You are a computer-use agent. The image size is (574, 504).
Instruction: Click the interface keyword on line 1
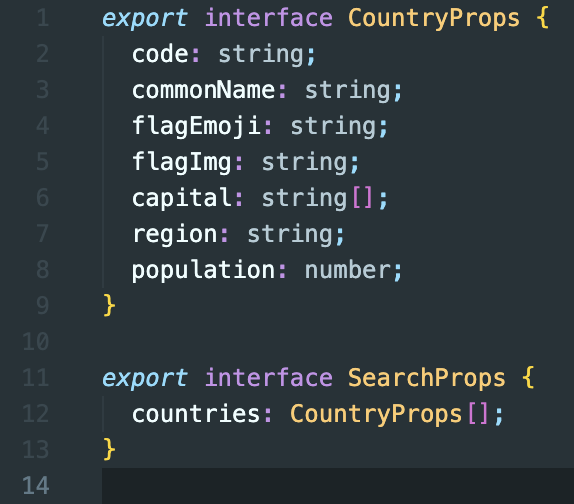pos(269,18)
